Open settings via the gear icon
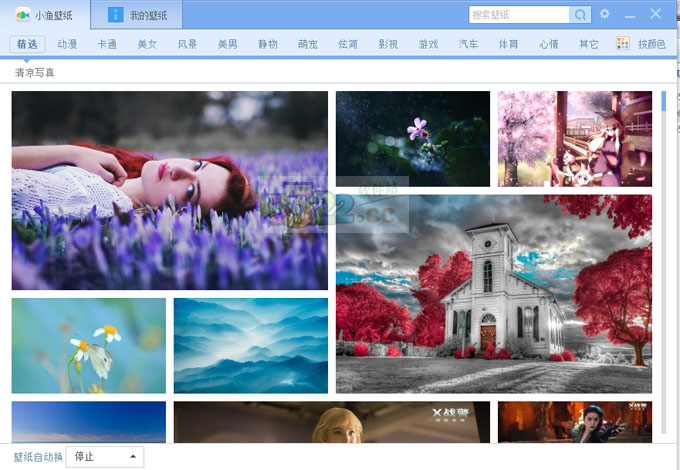The image size is (680, 470). [605, 14]
